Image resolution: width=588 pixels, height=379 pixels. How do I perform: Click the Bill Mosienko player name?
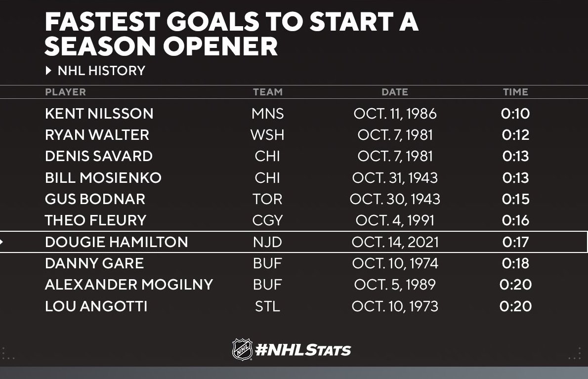tap(103, 178)
